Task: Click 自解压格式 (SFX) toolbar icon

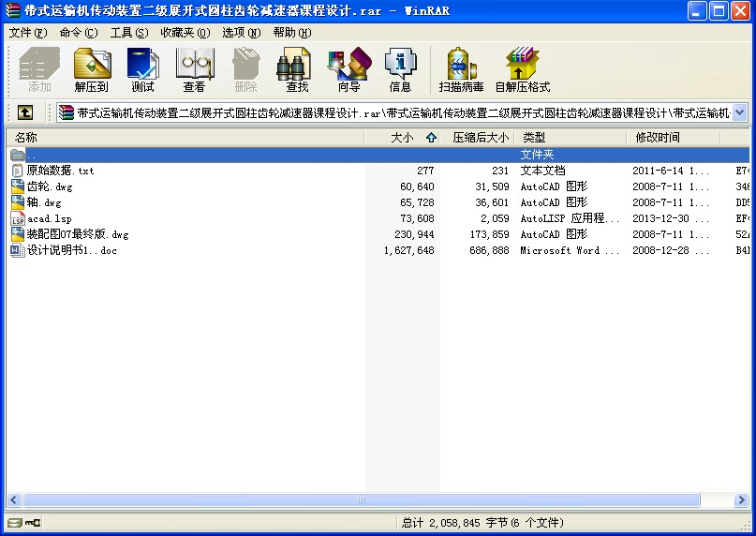Action: [x=523, y=70]
